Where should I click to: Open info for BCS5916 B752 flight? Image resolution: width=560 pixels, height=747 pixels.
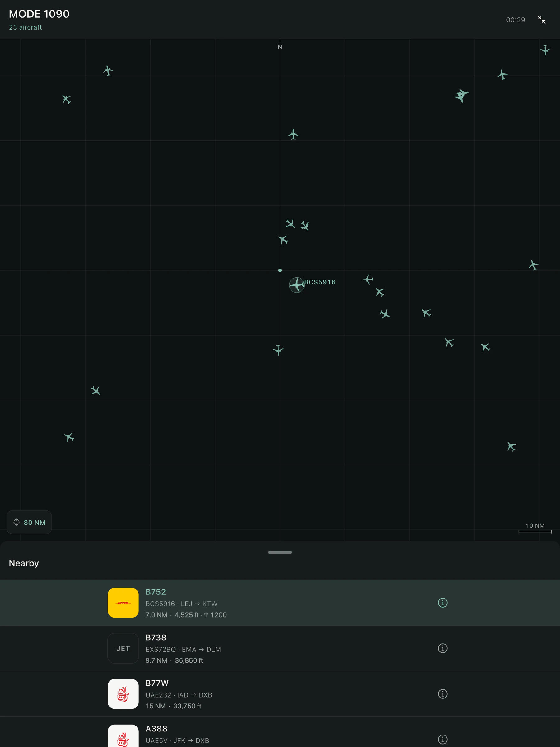(442, 603)
